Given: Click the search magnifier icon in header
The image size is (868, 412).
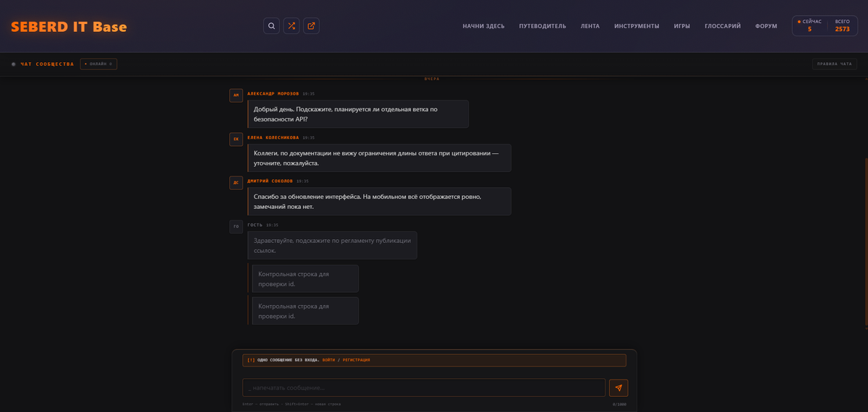Looking at the screenshot, I should pos(271,26).
